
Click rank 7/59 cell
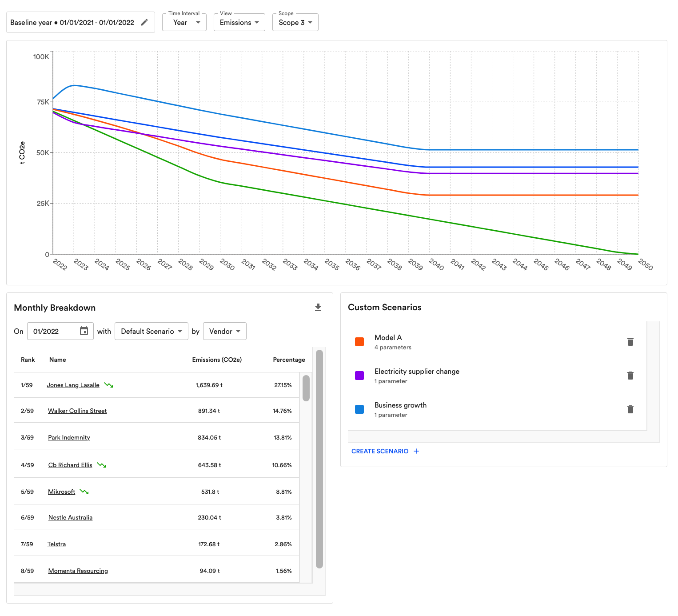coord(27,544)
